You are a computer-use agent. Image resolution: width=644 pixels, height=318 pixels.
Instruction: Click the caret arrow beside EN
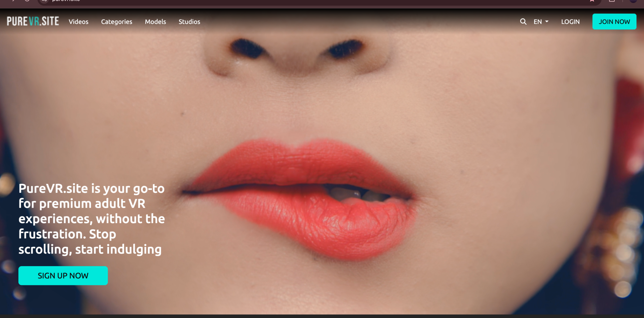pyautogui.click(x=547, y=22)
